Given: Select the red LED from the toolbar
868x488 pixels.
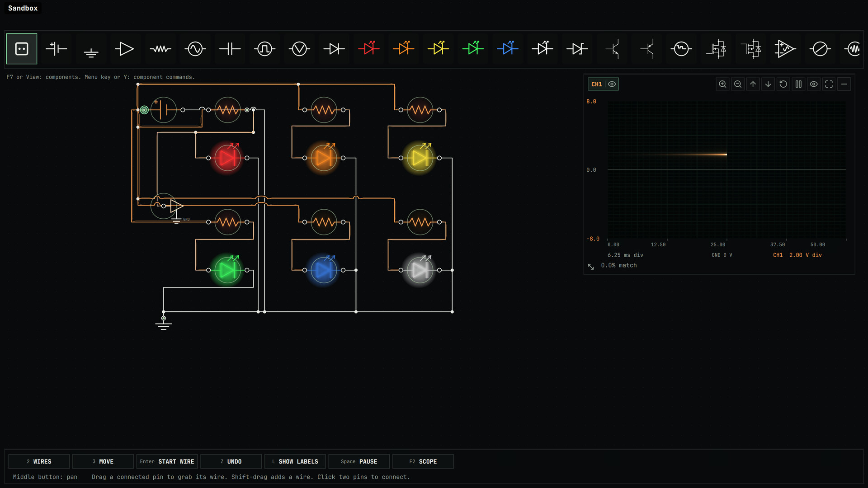Looking at the screenshot, I should pyautogui.click(x=369, y=49).
